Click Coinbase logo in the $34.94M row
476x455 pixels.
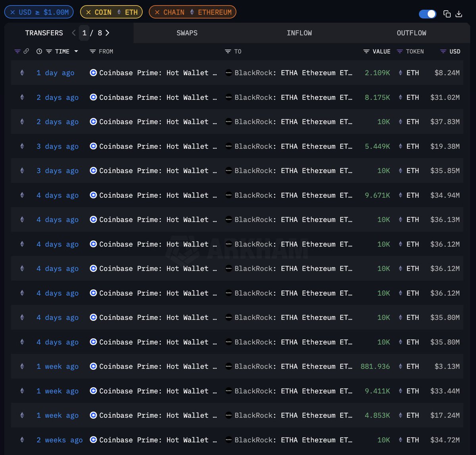pyautogui.click(x=93, y=195)
